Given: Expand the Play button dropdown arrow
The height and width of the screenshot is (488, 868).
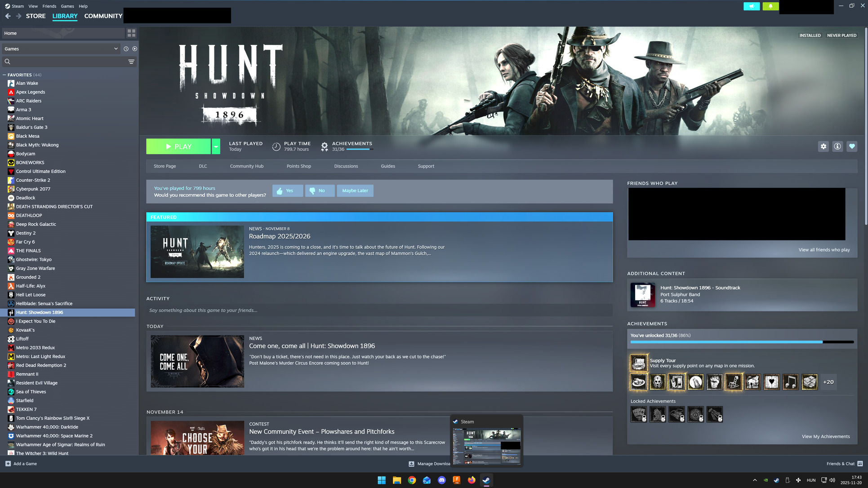Looking at the screenshot, I should click(x=216, y=146).
